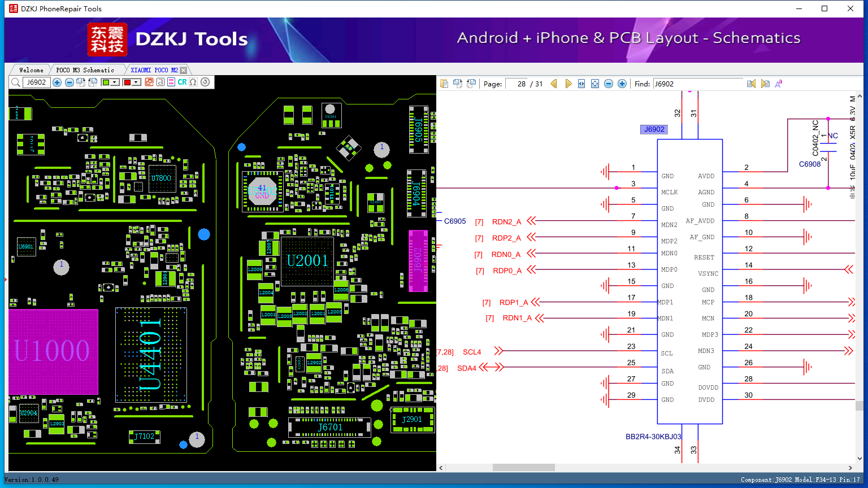
Task: Find previous match in schematic
Action: coord(751,84)
